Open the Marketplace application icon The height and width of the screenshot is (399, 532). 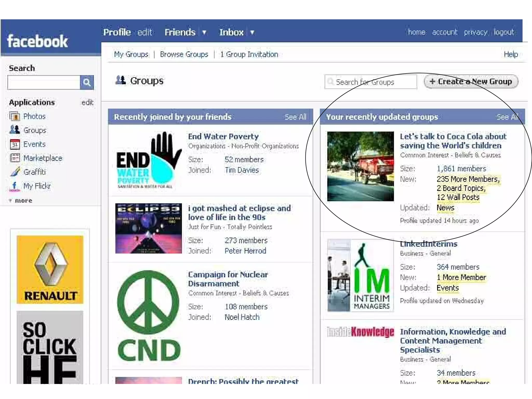click(x=15, y=158)
